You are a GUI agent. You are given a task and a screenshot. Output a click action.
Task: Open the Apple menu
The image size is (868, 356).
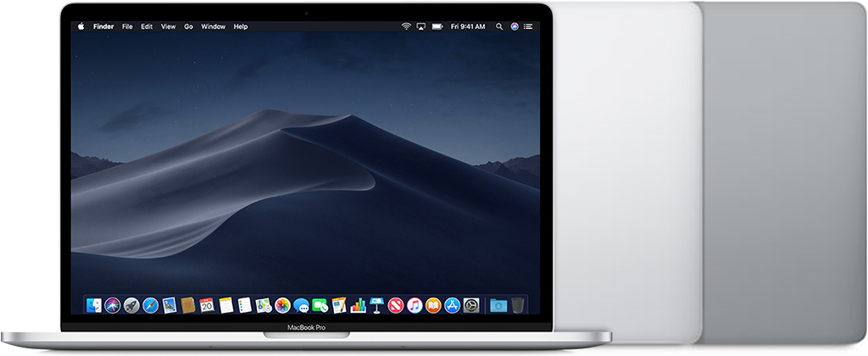(81, 27)
